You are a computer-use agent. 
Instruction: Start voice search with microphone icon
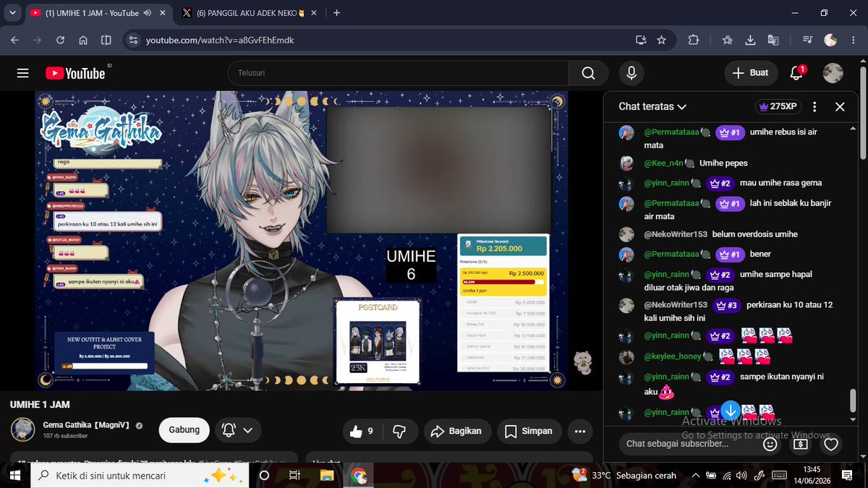(631, 73)
